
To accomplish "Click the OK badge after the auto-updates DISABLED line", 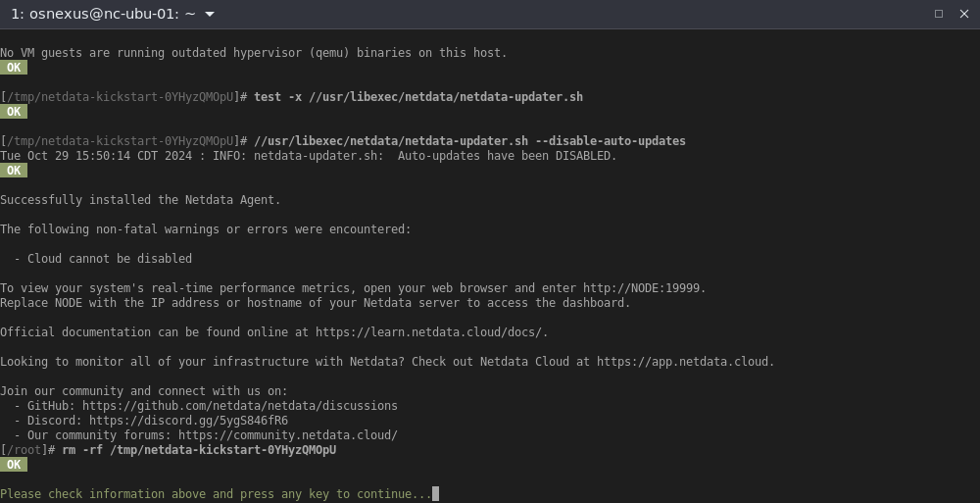I will [x=14, y=171].
